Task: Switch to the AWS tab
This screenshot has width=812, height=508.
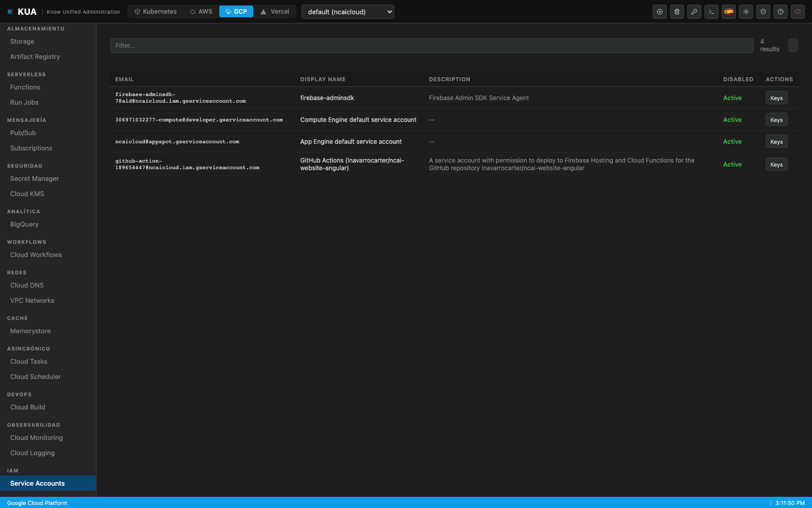Action: 201,12
